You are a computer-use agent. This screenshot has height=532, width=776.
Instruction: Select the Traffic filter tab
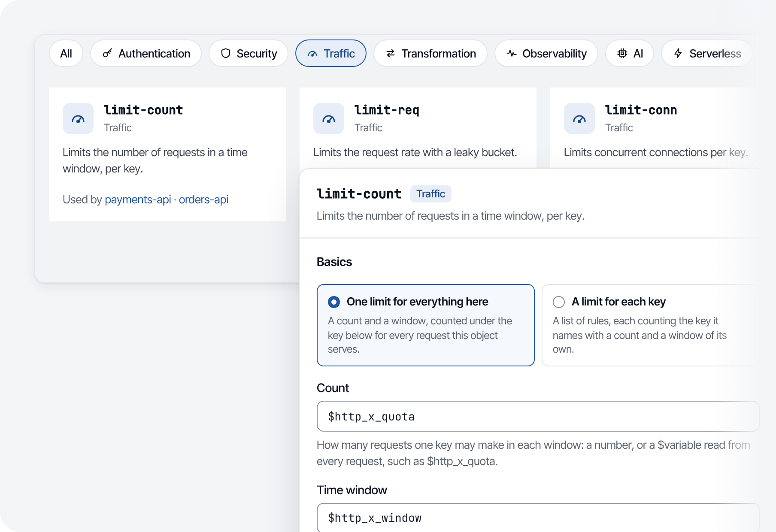tap(331, 53)
